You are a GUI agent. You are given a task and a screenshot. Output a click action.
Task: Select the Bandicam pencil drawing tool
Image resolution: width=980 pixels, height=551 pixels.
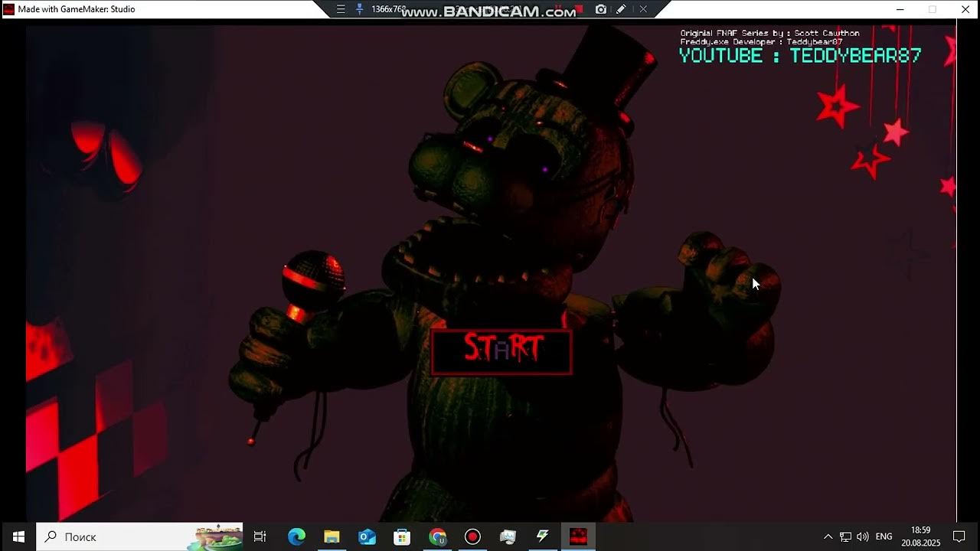coord(622,9)
